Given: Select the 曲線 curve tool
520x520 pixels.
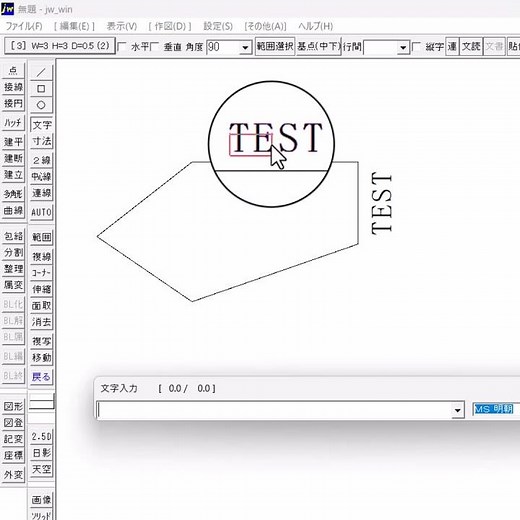Looking at the screenshot, I should (13, 210).
